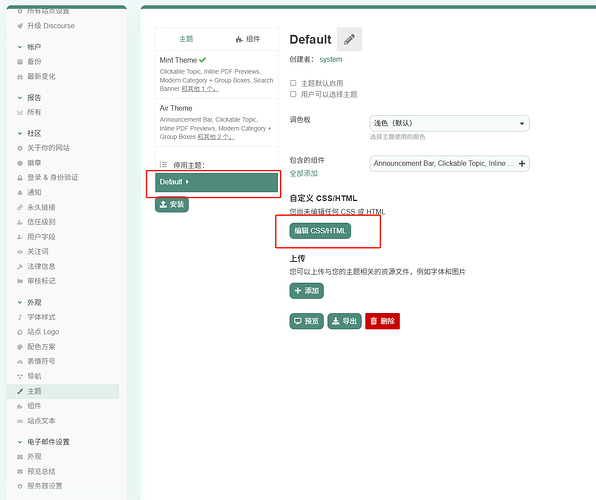The height and width of the screenshot is (500, 596).
Task: Collapse the 外观 sidebar section
Action: [20, 303]
